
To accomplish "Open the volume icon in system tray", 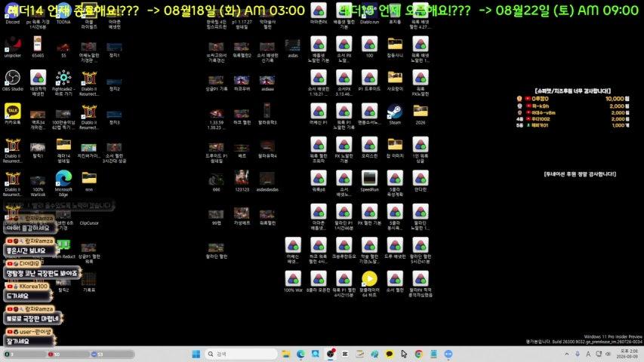I will click(x=608, y=354).
